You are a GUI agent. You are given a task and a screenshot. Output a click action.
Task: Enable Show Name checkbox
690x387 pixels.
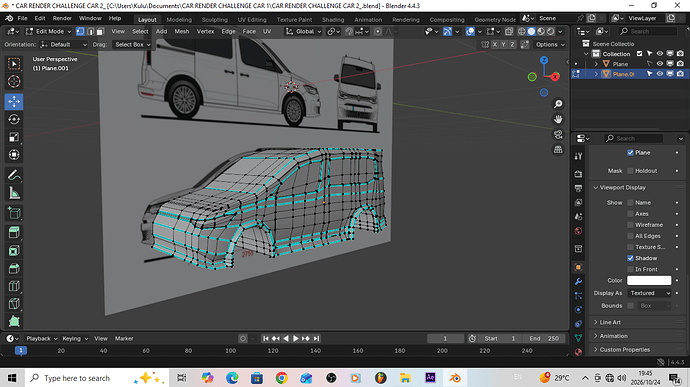pyautogui.click(x=630, y=203)
